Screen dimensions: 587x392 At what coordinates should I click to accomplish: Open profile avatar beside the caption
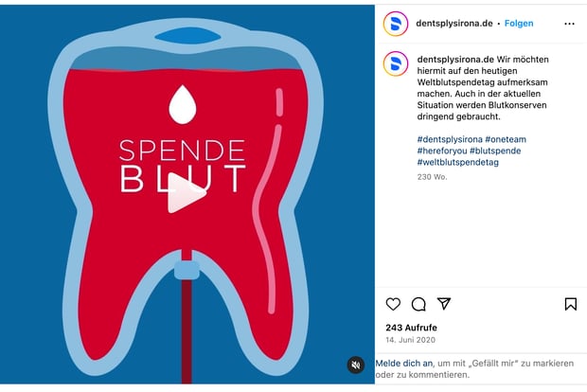tap(396, 63)
